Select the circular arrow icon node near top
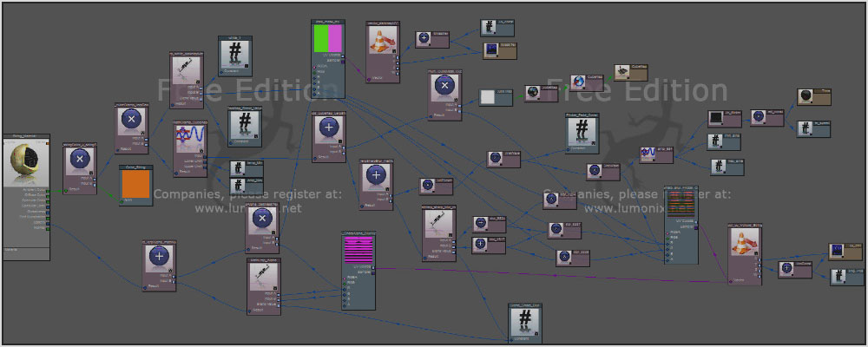The width and height of the screenshot is (868, 347). point(579,82)
